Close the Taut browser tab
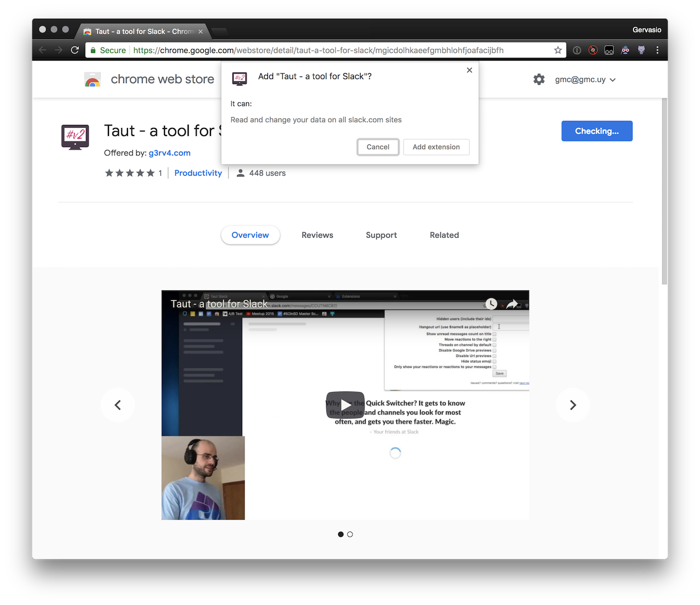This screenshot has width=700, height=605. pyautogui.click(x=200, y=31)
